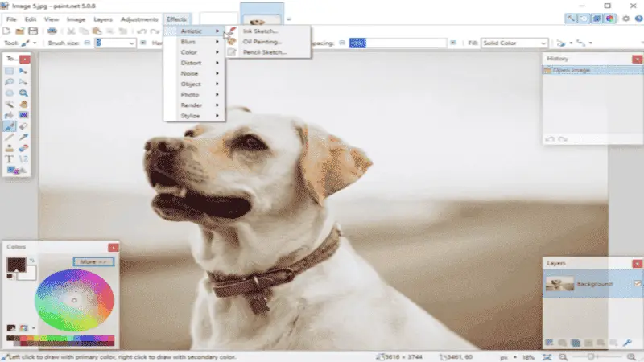Select the Gradient tool
644x362 pixels.
23,115
